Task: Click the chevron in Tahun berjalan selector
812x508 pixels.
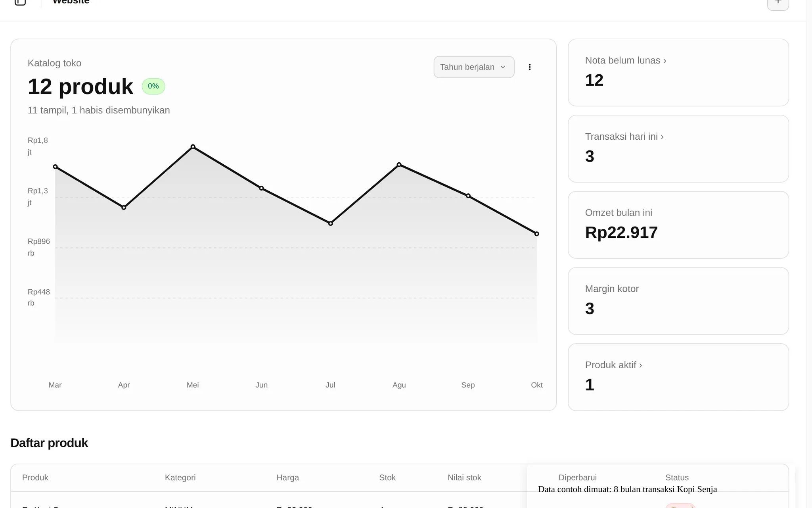Action: point(503,67)
